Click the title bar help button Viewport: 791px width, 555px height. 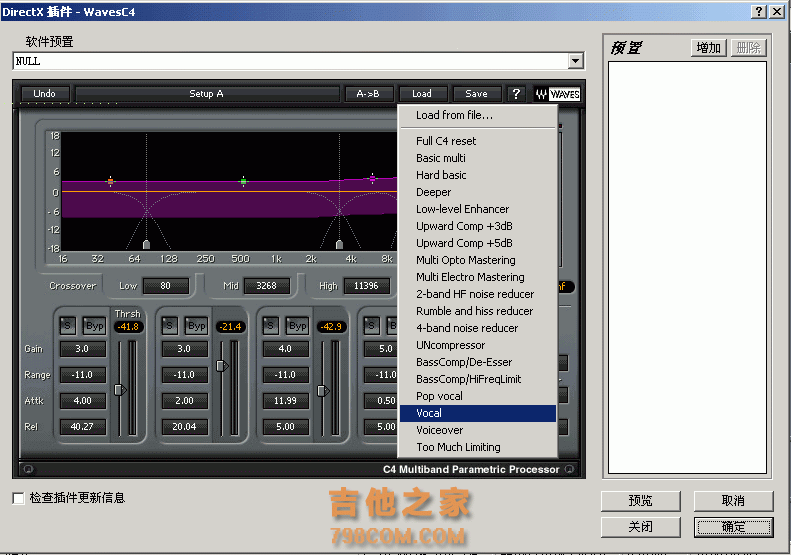pyautogui.click(x=758, y=12)
